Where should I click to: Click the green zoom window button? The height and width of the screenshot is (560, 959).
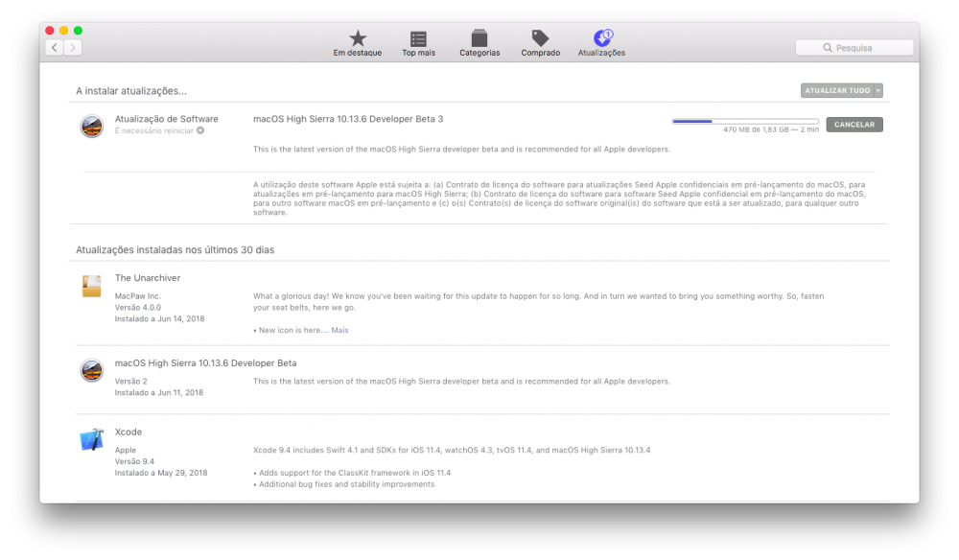78,31
